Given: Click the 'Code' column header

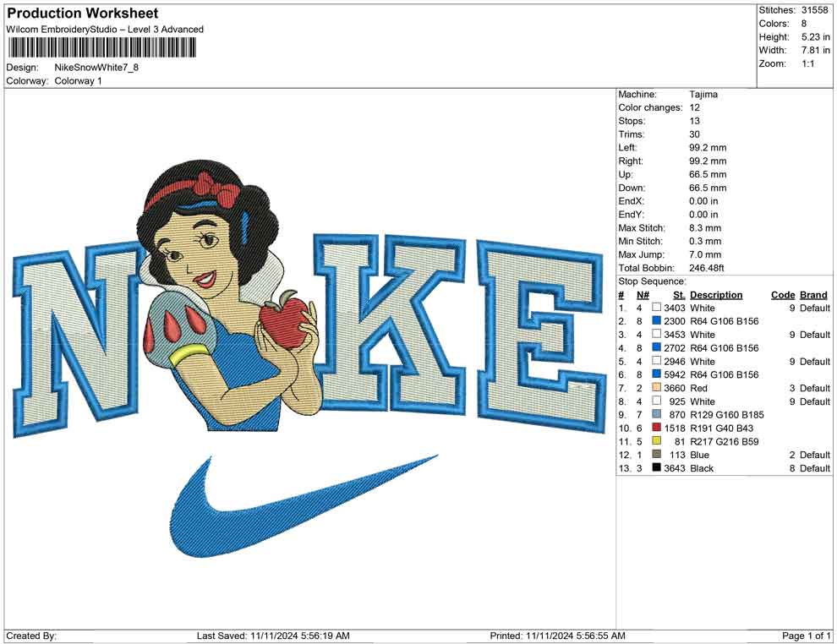Looking at the screenshot, I should 783,295.
